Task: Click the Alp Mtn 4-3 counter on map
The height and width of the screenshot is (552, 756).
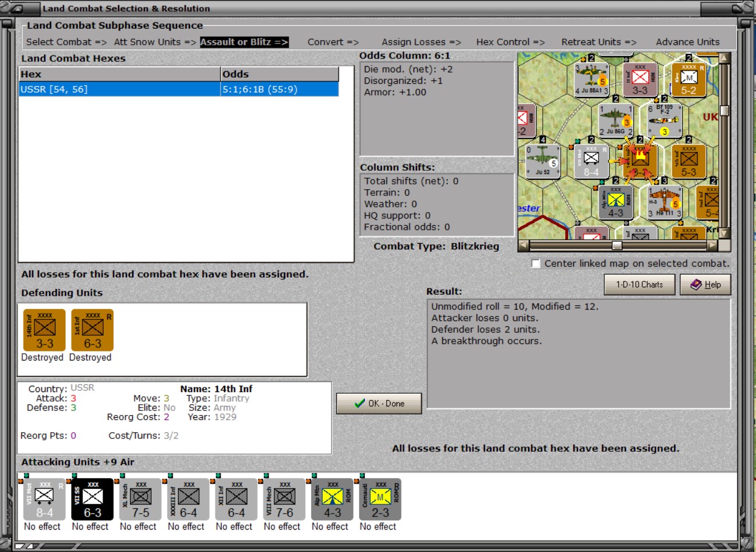Action: pos(616,202)
